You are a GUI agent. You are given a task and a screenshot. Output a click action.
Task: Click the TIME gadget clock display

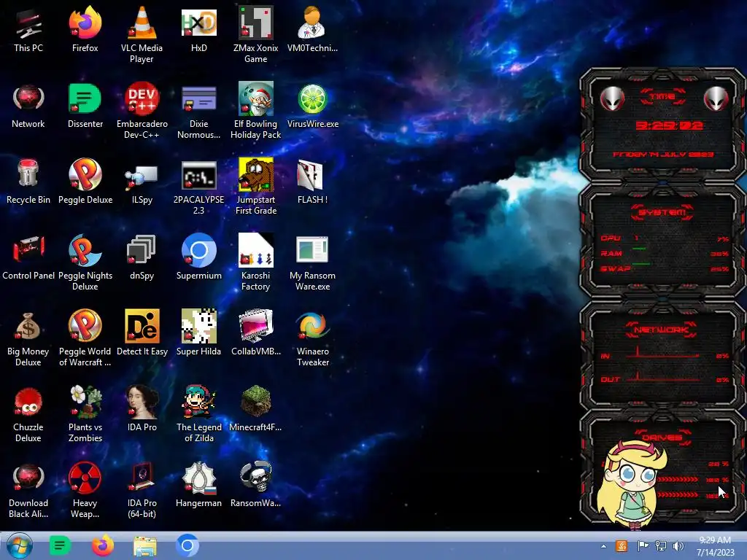[669, 125]
